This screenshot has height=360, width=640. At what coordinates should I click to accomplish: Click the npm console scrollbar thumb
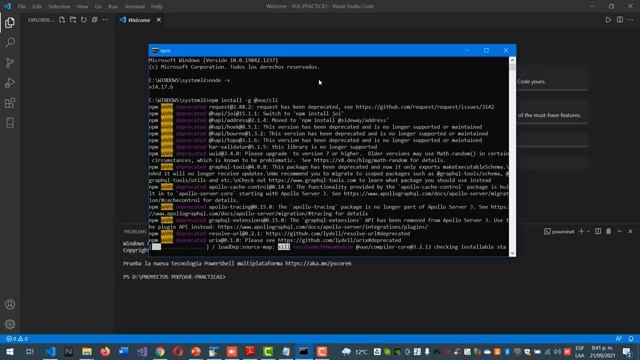point(512,67)
